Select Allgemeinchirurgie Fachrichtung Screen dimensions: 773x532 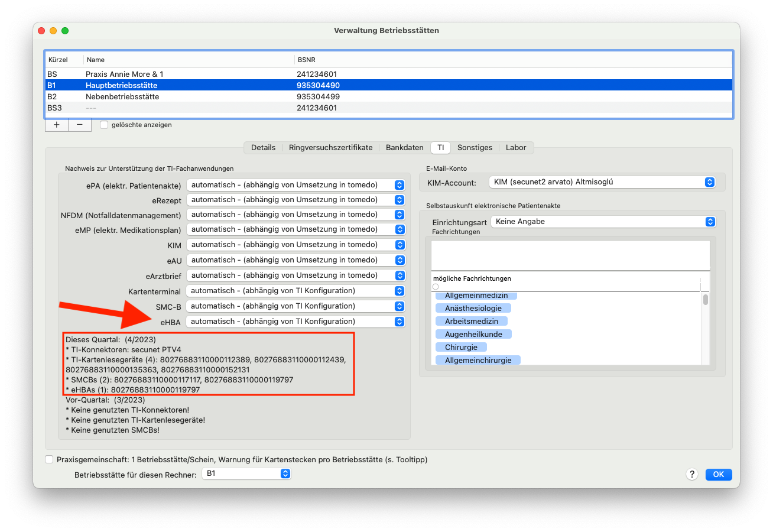tap(478, 360)
